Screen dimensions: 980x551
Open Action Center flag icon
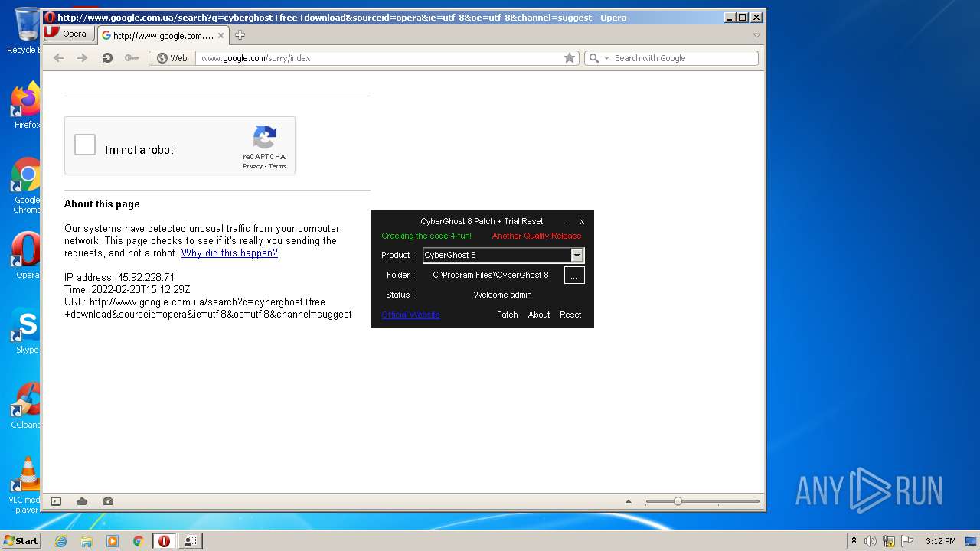(x=907, y=541)
